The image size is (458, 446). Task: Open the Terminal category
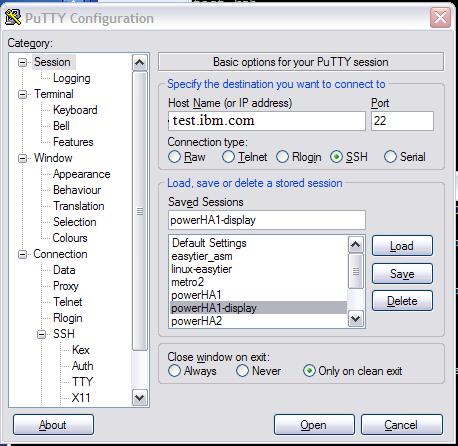click(54, 94)
